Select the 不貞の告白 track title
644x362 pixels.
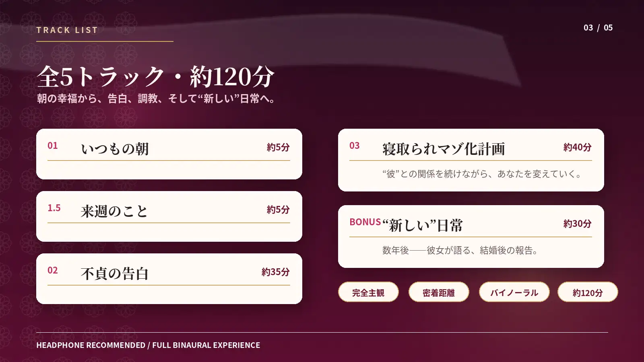[x=115, y=274]
